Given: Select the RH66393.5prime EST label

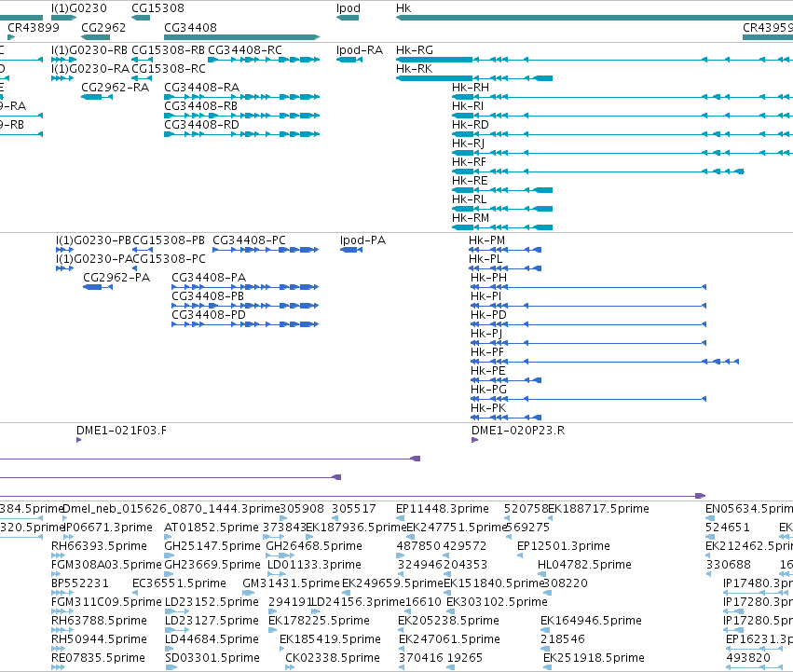Looking at the screenshot, I should 99,546.
